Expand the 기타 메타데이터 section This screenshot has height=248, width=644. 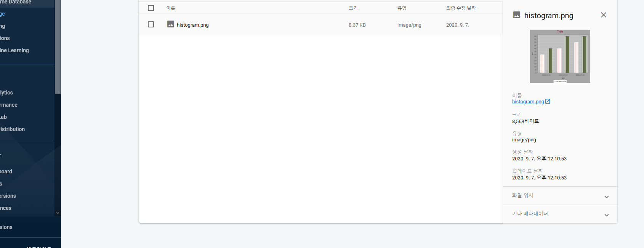point(560,214)
